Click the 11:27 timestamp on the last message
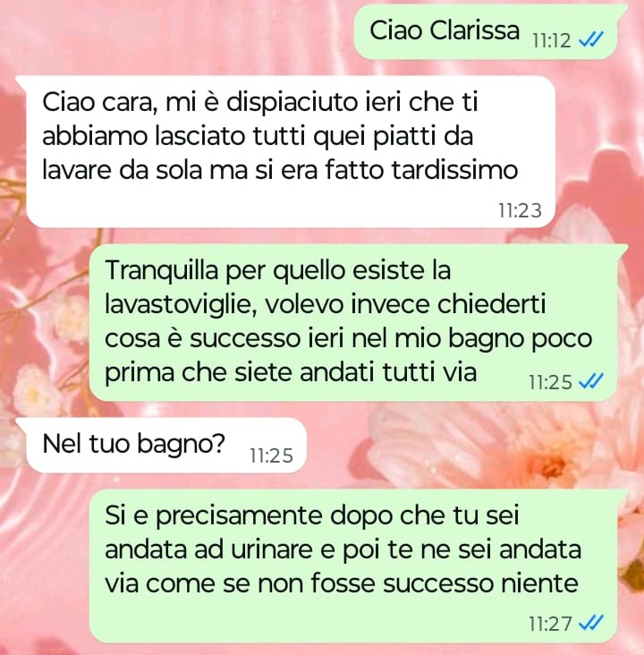 click(x=550, y=624)
